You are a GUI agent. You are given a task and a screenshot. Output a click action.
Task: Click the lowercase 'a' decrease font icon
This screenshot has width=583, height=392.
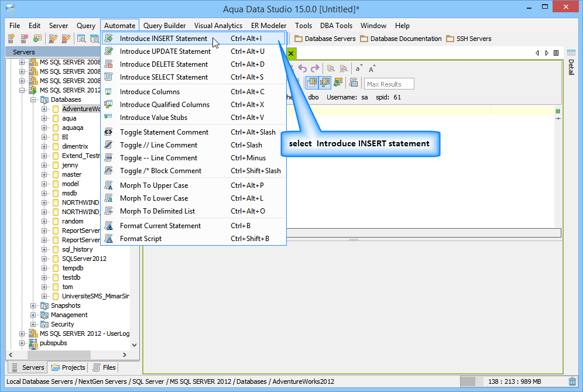click(x=358, y=68)
